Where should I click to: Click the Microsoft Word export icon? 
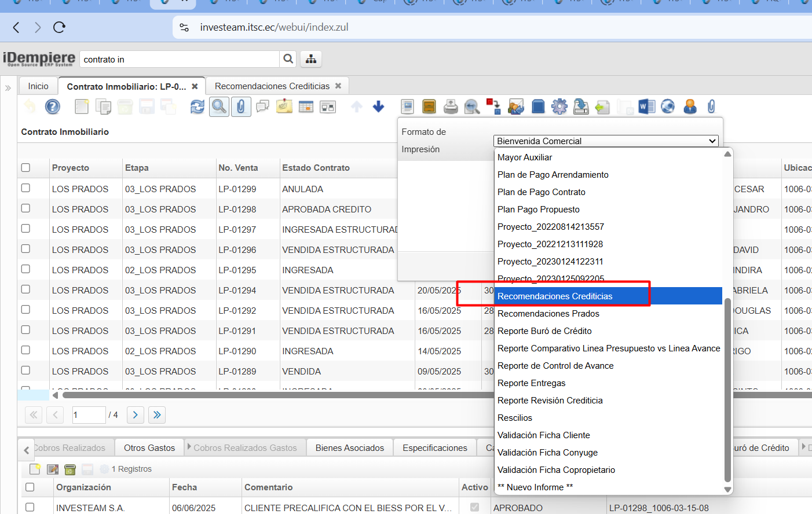646,107
